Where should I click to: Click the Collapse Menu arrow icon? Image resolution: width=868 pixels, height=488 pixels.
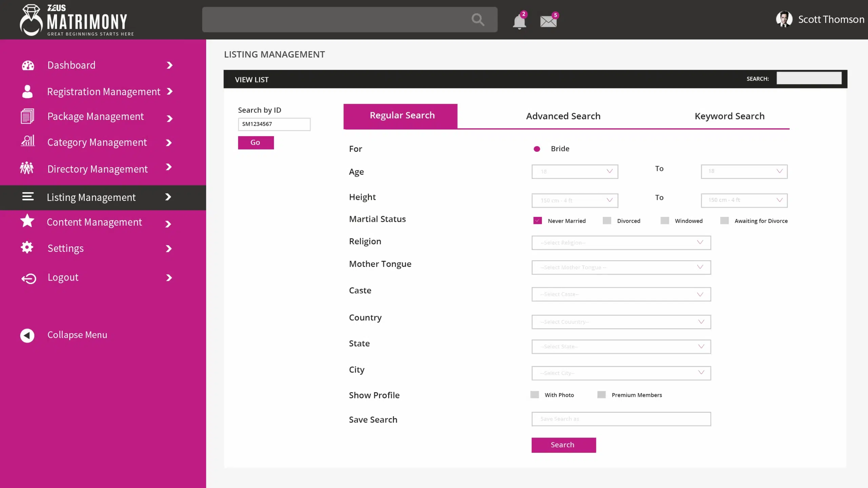coord(27,335)
